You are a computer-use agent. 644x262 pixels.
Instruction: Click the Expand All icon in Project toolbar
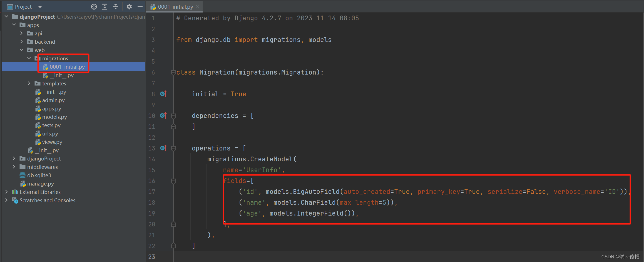pyautogui.click(x=105, y=7)
